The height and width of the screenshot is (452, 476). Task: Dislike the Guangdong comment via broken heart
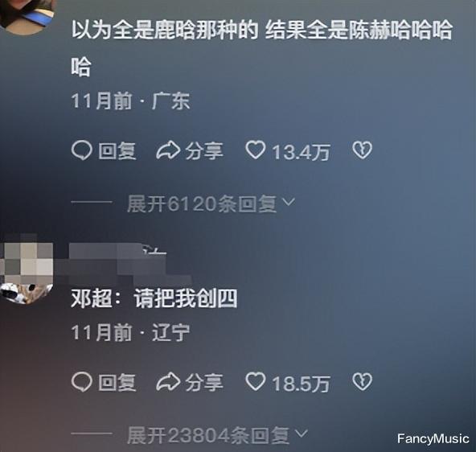click(362, 150)
